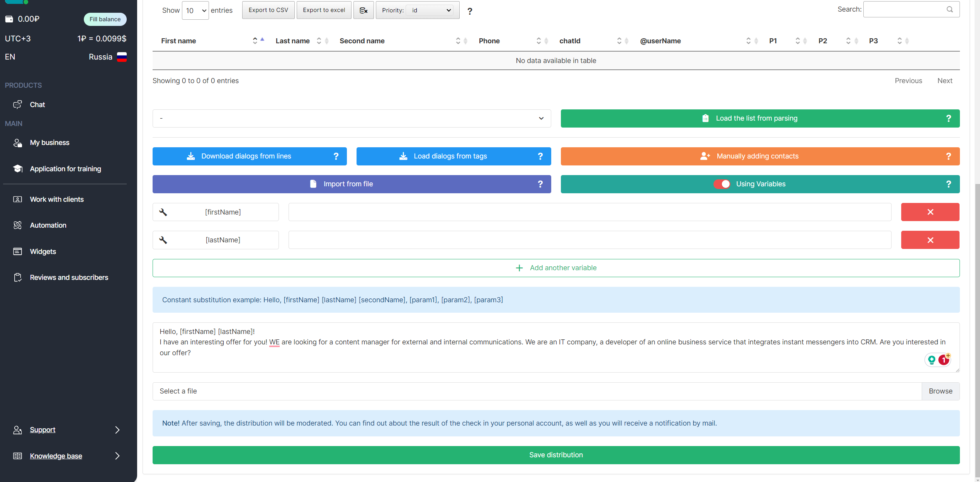
Task: Click help icon on Load the list from parsing
Action: pos(948,118)
